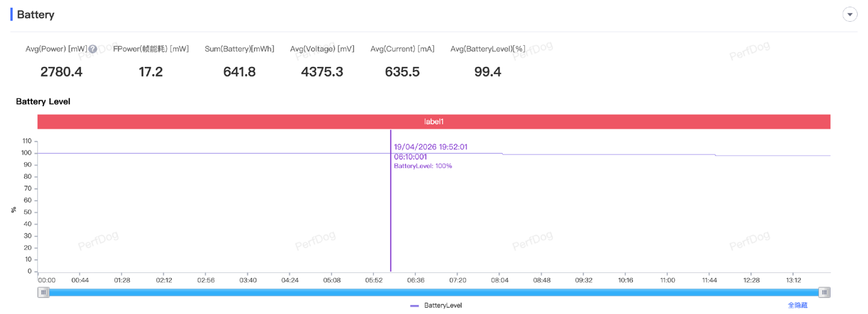The image size is (868, 314).
Task: Click the blue time range slider track
Action: click(x=433, y=292)
